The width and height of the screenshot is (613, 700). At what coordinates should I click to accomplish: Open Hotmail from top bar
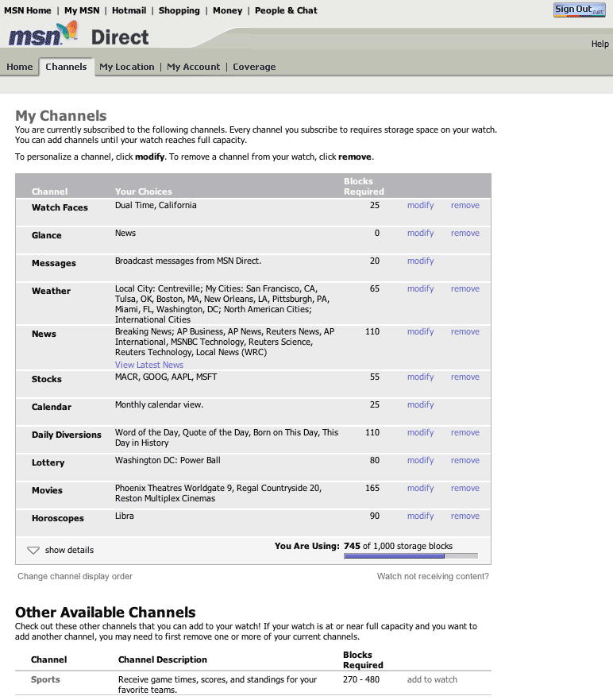point(129,10)
